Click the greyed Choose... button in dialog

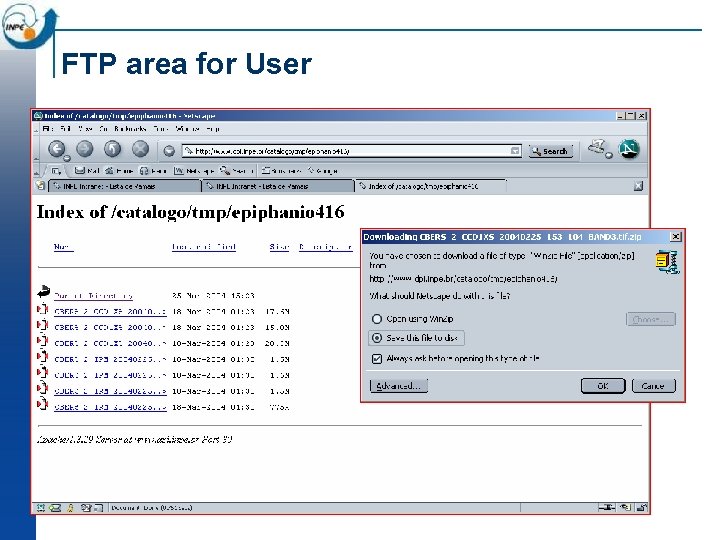(x=651, y=319)
